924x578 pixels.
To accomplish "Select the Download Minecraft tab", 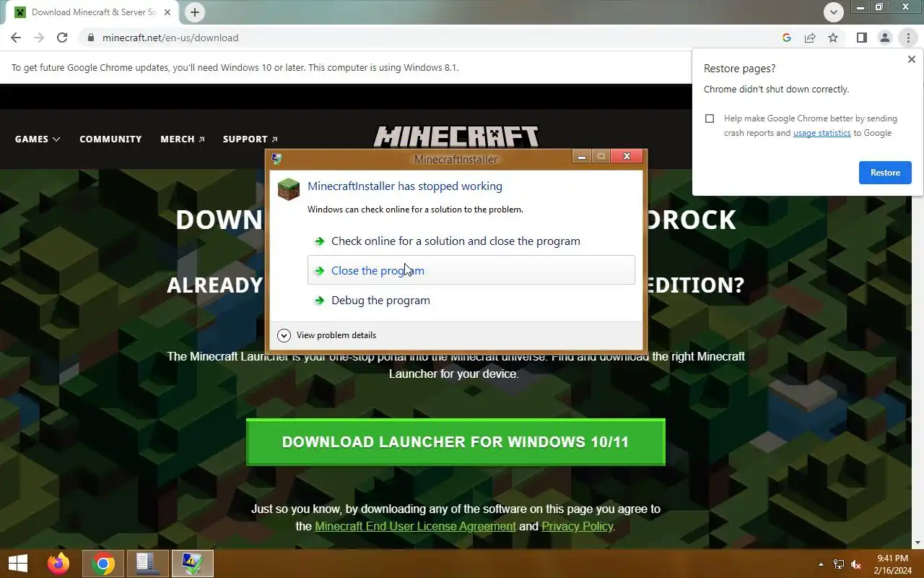I will point(93,12).
